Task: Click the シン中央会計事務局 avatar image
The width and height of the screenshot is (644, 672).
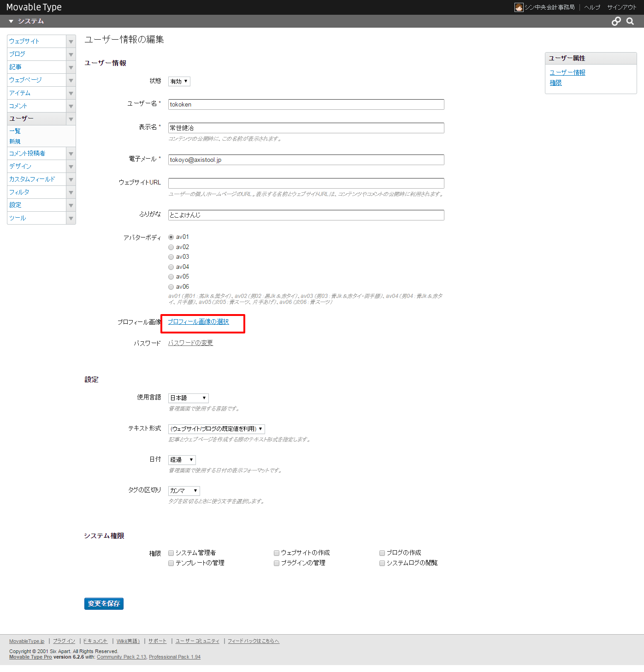Action: (x=518, y=7)
